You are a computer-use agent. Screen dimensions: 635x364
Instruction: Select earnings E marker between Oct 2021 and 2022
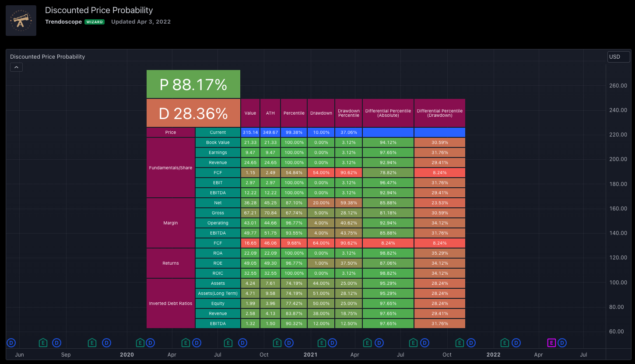tap(459, 343)
